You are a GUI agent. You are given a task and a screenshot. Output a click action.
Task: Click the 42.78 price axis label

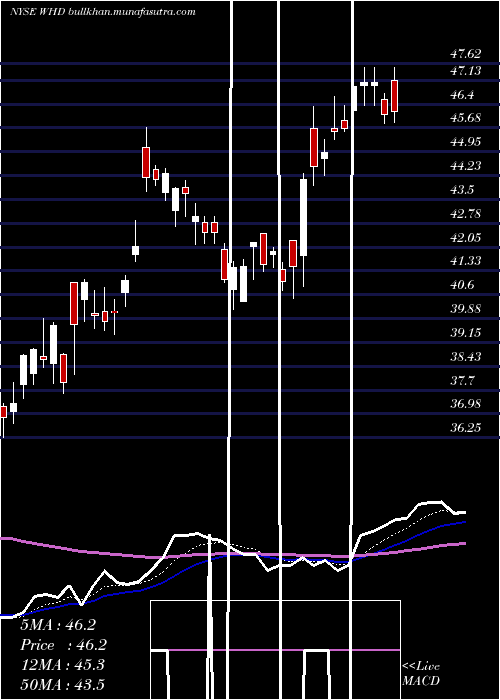(466, 213)
